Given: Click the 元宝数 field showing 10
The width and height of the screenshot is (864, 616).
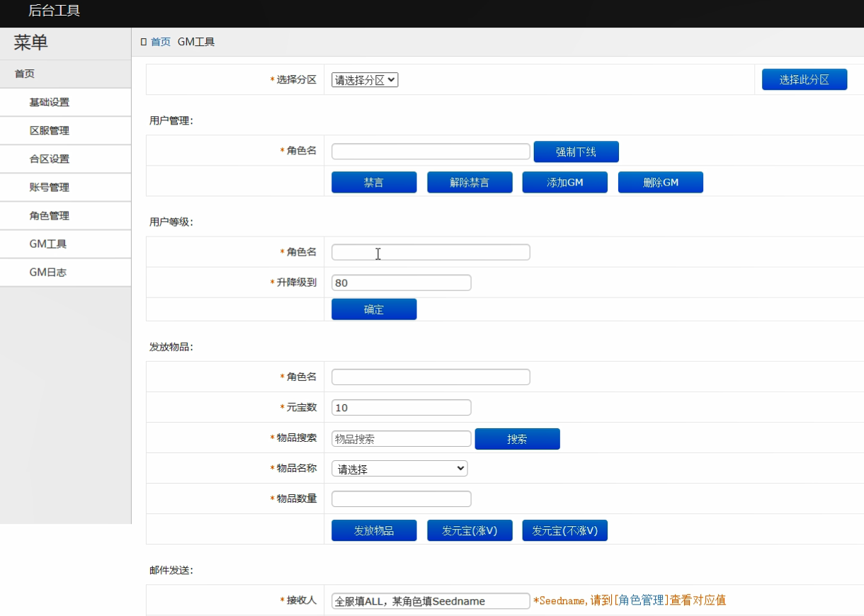Looking at the screenshot, I should pos(401,407).
